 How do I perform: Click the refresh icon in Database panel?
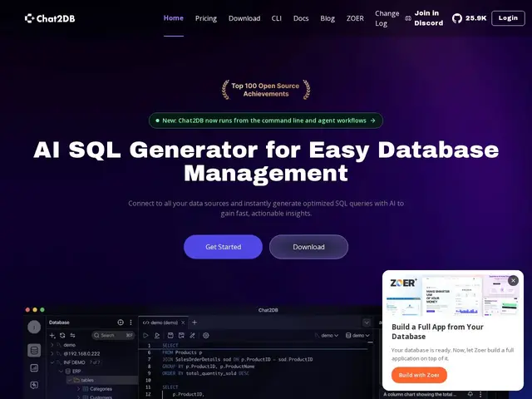[62, 336]
